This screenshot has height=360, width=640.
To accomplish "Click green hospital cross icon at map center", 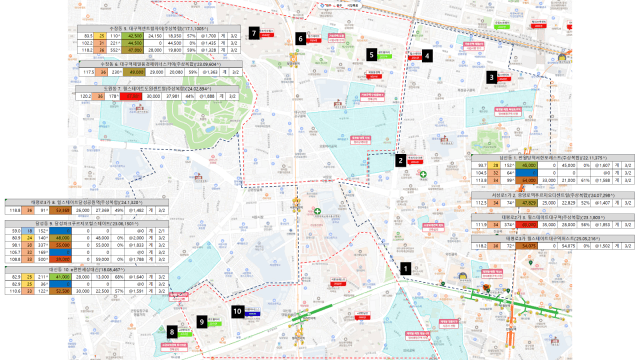I will click(x=318, y=211).
